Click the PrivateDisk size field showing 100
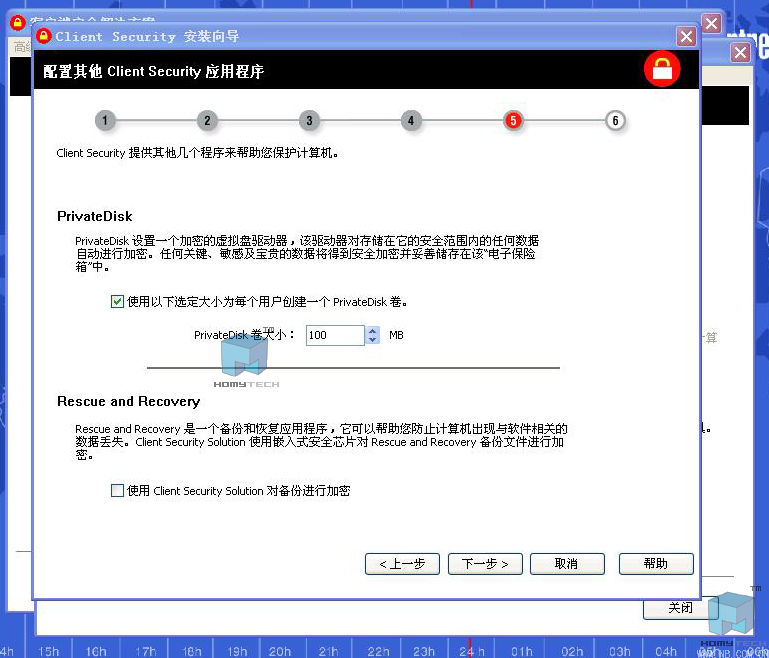 point(334,335)
